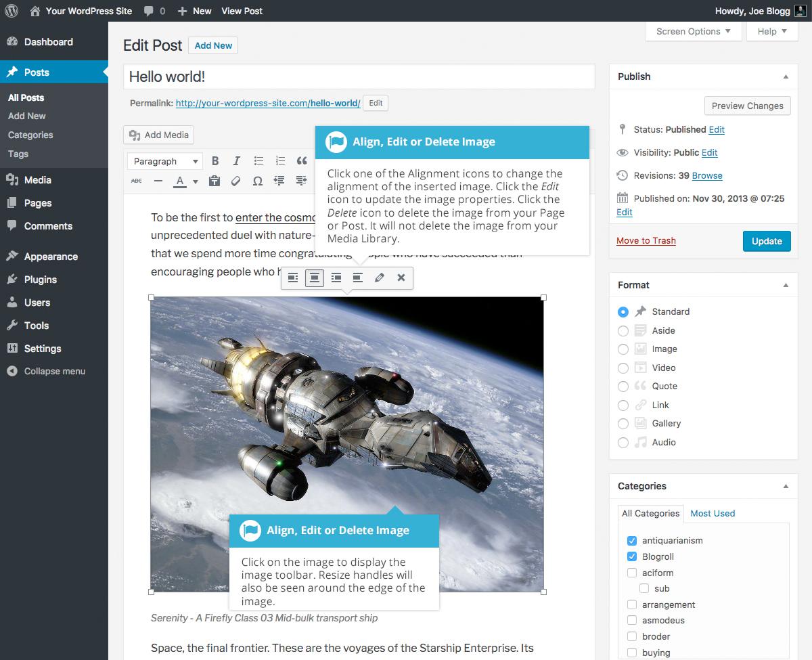Open the Paragraph format dropdown
Screen dimensions: 812x660
click(166, 161)
